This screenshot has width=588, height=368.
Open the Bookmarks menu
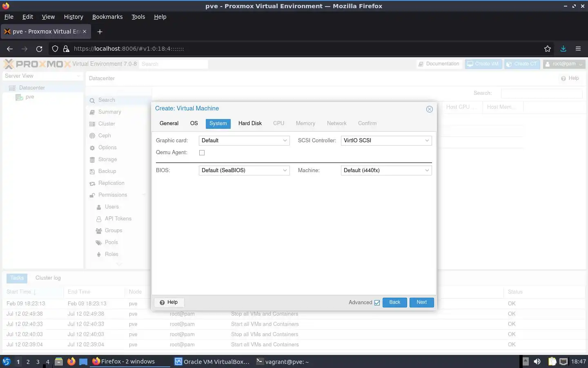[x=107, y=17]
